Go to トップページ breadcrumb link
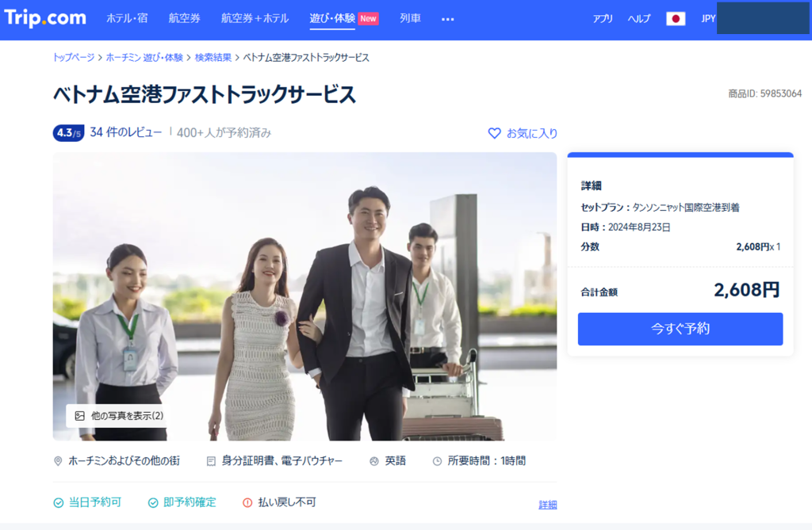The image size is (812, 530). [x=74, y=58]
